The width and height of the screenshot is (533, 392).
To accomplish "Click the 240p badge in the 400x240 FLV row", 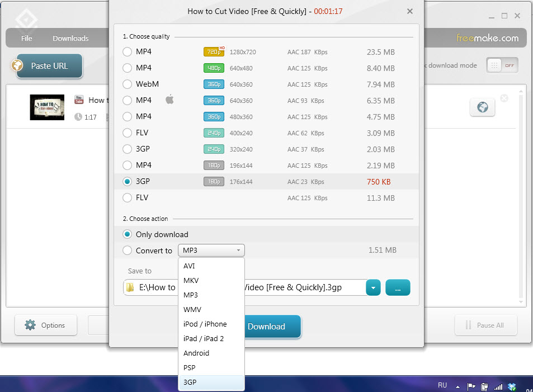I will (214, 133).
